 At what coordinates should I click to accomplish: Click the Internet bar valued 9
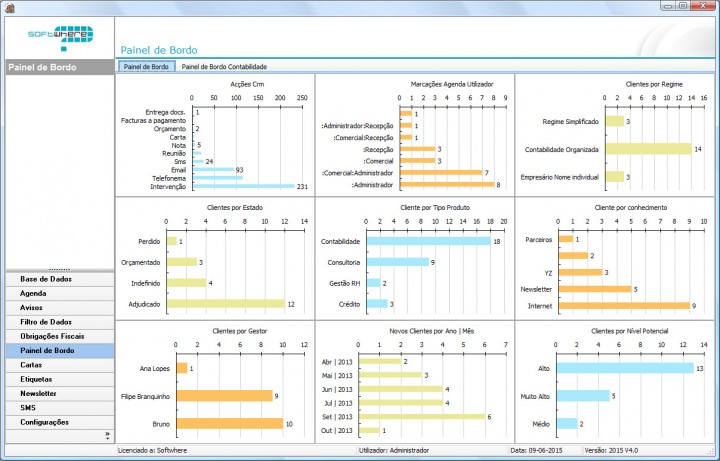click(624, 306)
